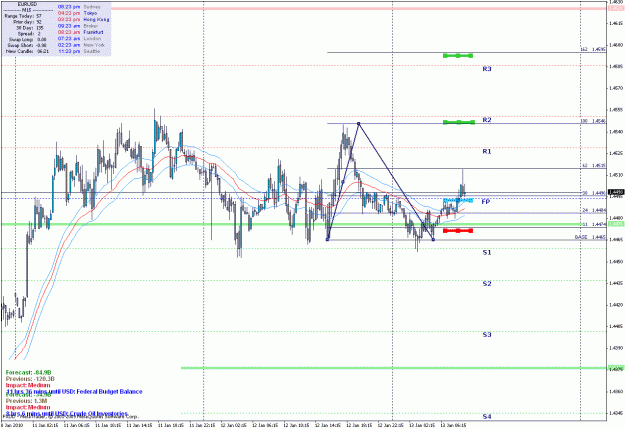Click the Range Today value row
This screenshot has height=429, width=625.
[x=23, y=16]
